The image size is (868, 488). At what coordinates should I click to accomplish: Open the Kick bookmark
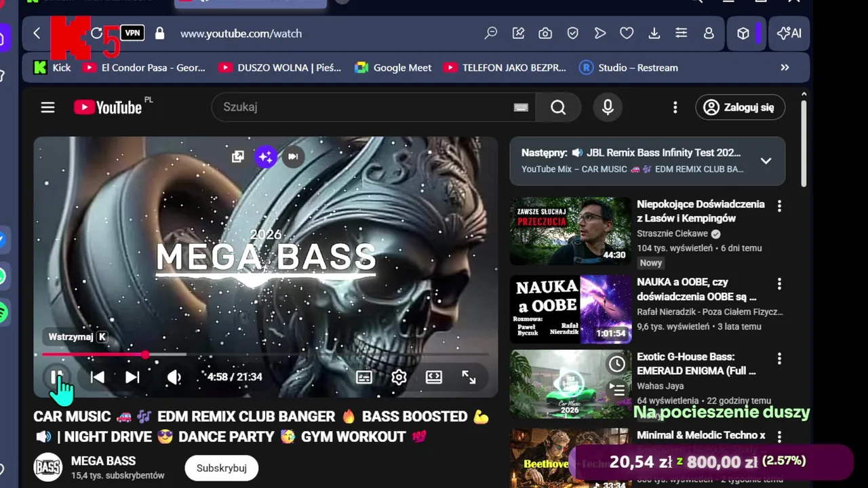click(x=52, y=68)
